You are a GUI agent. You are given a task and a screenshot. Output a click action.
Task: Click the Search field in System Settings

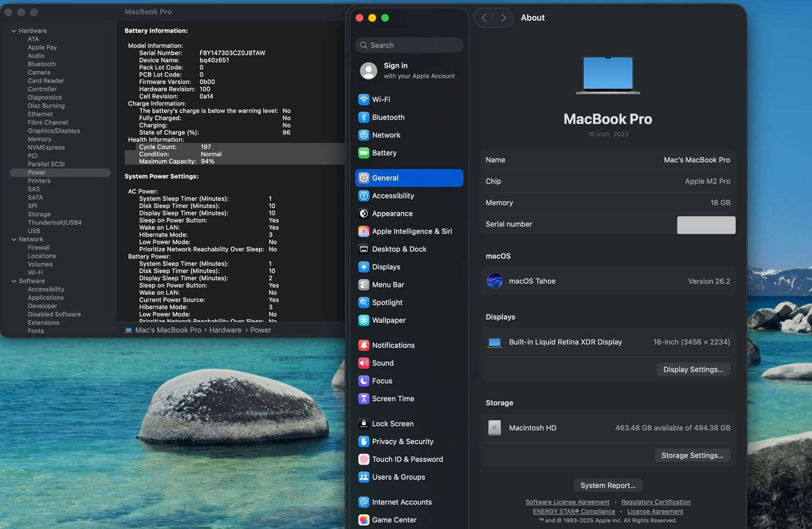(x=409, y=45)
